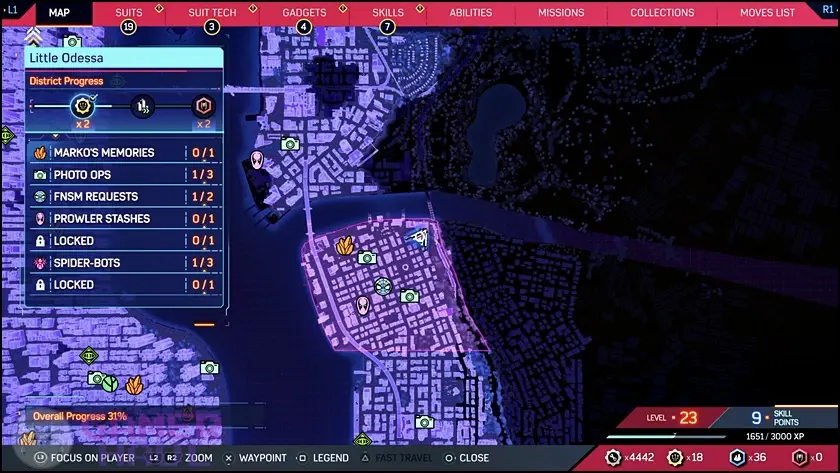The height and width of the screenshot is (473, 840).
Task: Open the Abilities tab
Action: click(470, 12)
